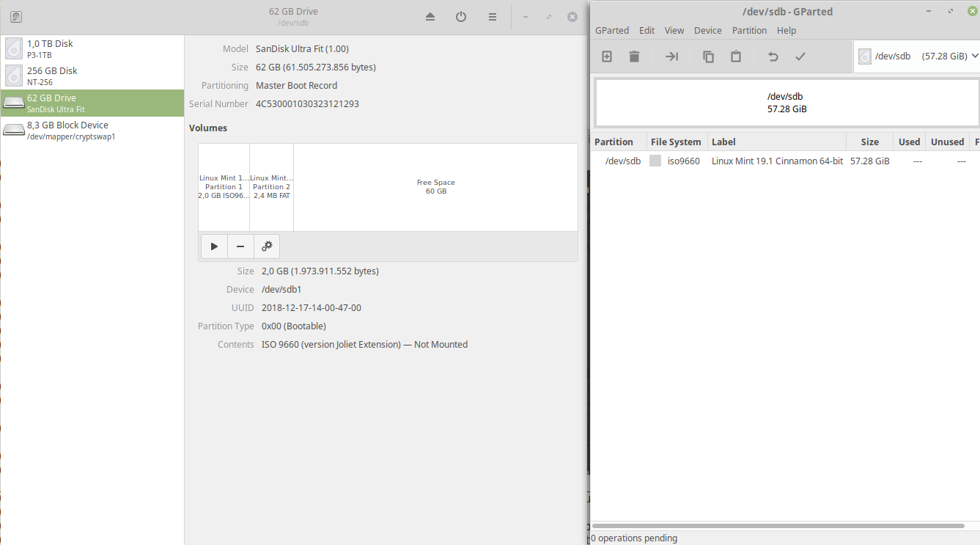Delete selected partition with the minus button
Viewport: 980px width, 545px height.
(240, 246)
